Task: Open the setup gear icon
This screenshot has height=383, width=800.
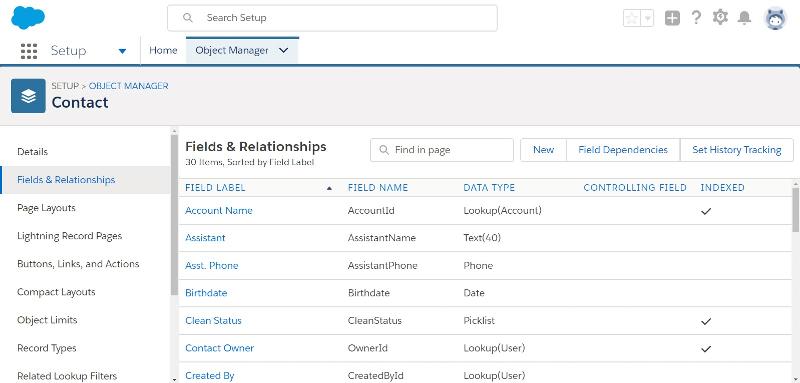Action: 720,17
